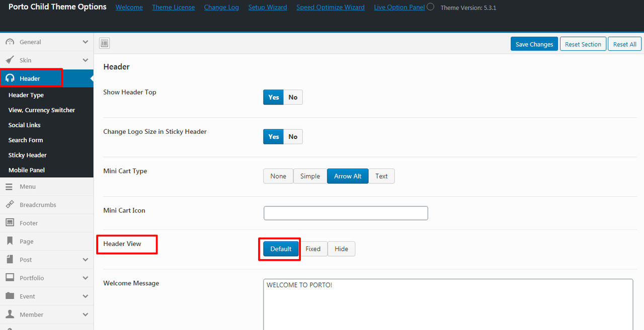Expand the General section chevron

pos(86,42)
